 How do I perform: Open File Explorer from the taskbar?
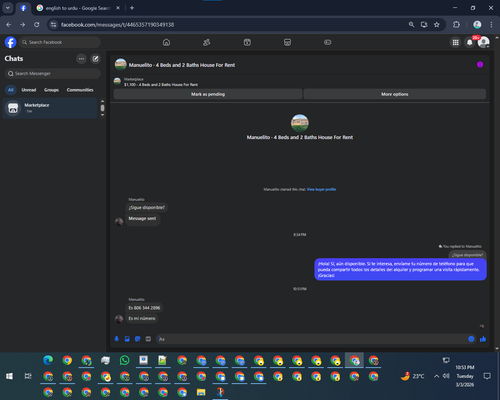pos(201,392)
